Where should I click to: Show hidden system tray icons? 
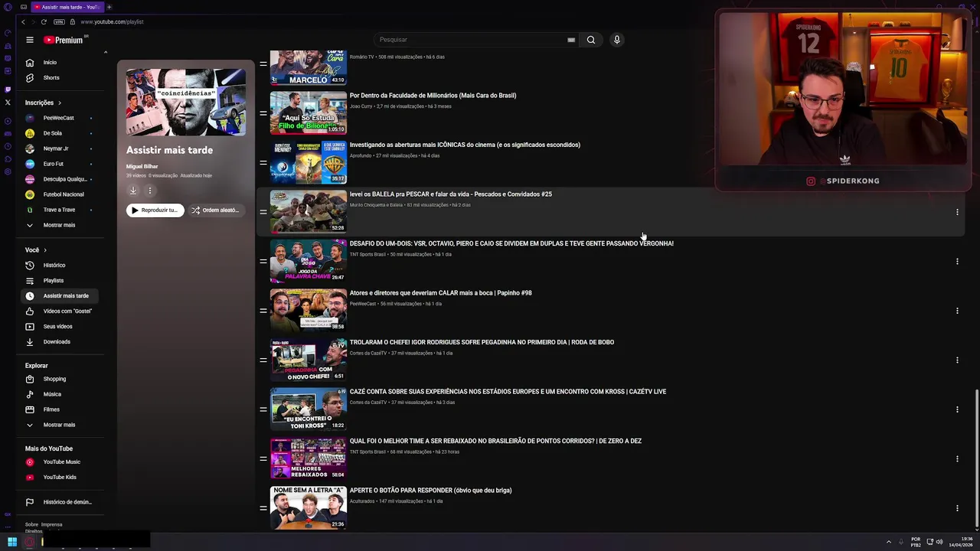click(889, 542)
